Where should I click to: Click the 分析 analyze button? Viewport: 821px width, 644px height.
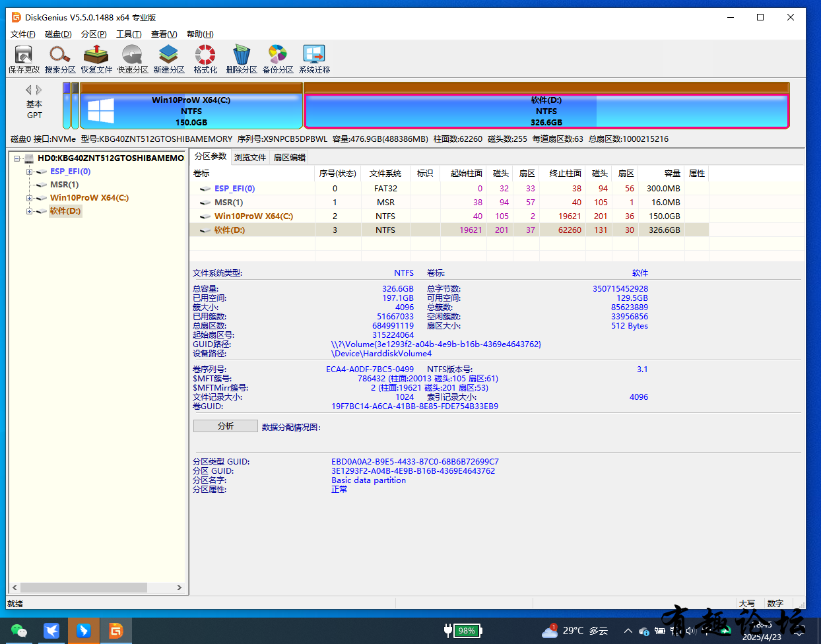[x=226, y=426]
